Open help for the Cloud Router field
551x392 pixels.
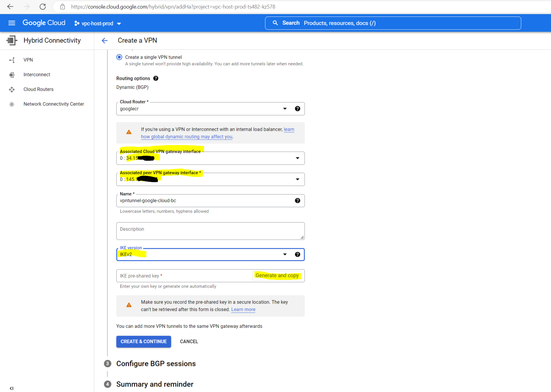coord(297,108)
